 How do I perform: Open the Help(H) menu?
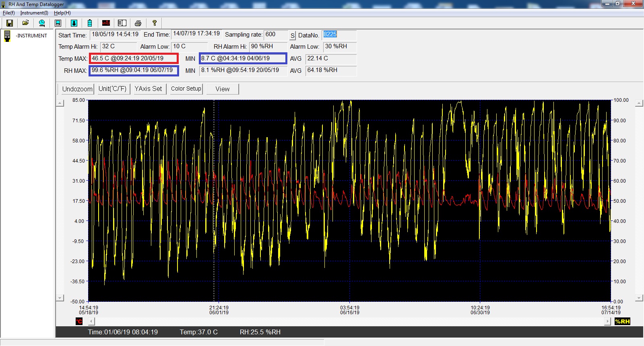click(62, 13)
